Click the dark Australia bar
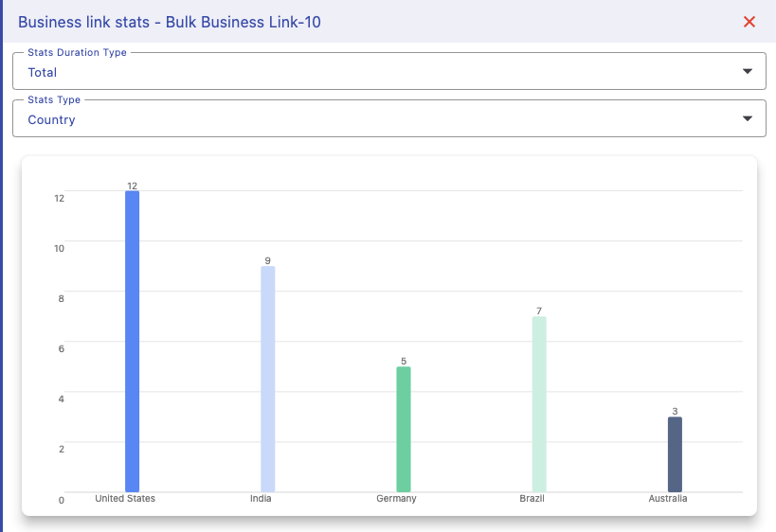The width and height of the screenshot is (776, 532). 675,453
